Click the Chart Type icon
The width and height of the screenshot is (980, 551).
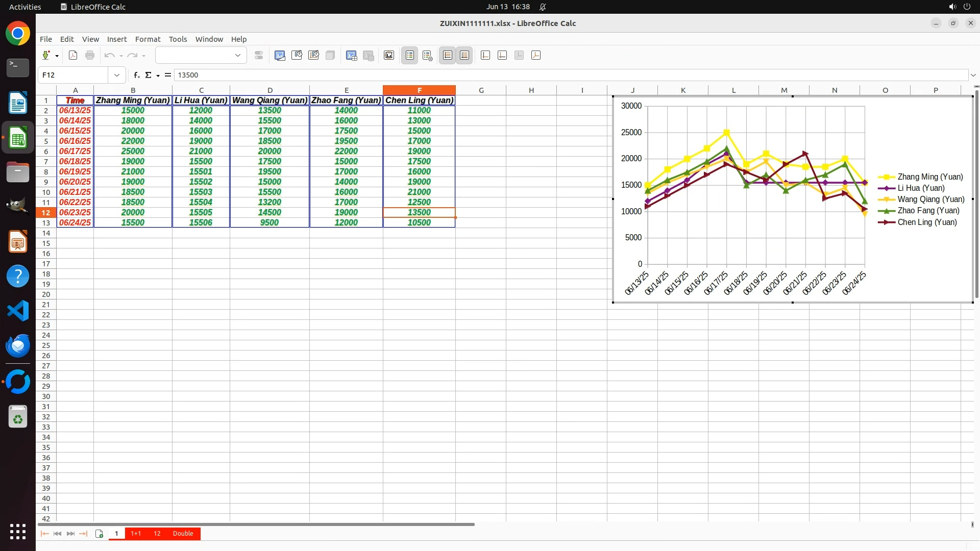[280, 55]
